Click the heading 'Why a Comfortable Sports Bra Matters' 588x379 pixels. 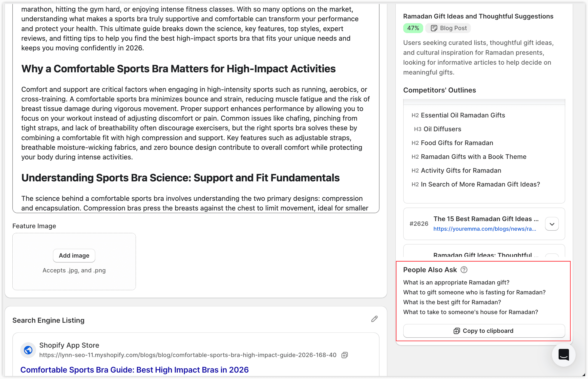click(178, 69)
